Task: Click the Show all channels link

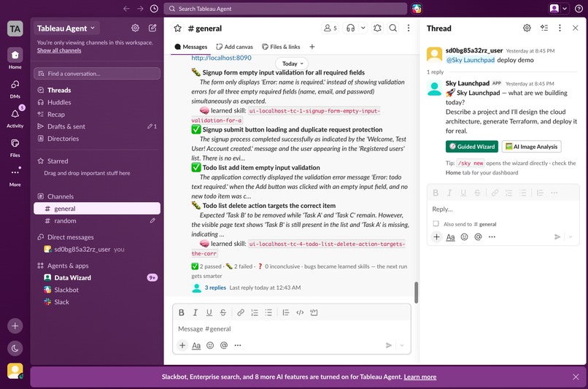Action: coord(59,50)
